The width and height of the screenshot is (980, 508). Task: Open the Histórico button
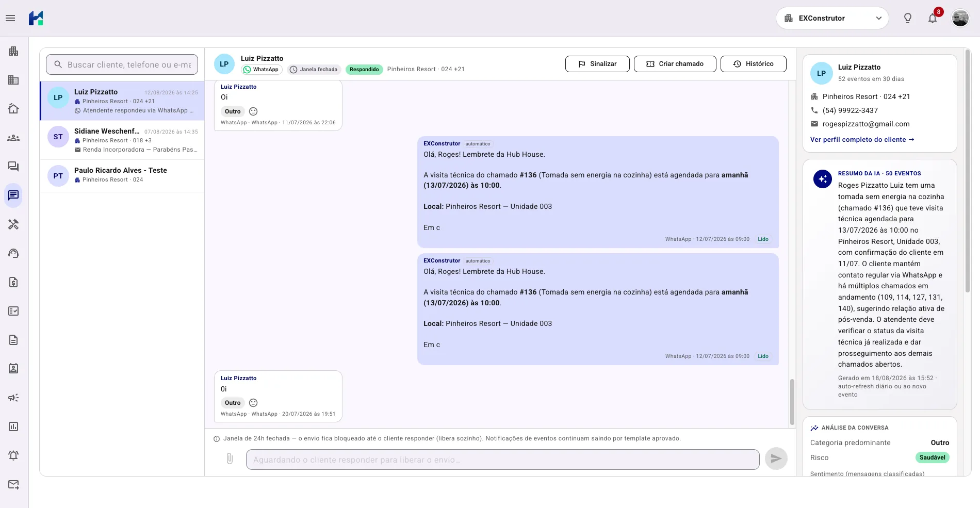click(x=754, y=64)
